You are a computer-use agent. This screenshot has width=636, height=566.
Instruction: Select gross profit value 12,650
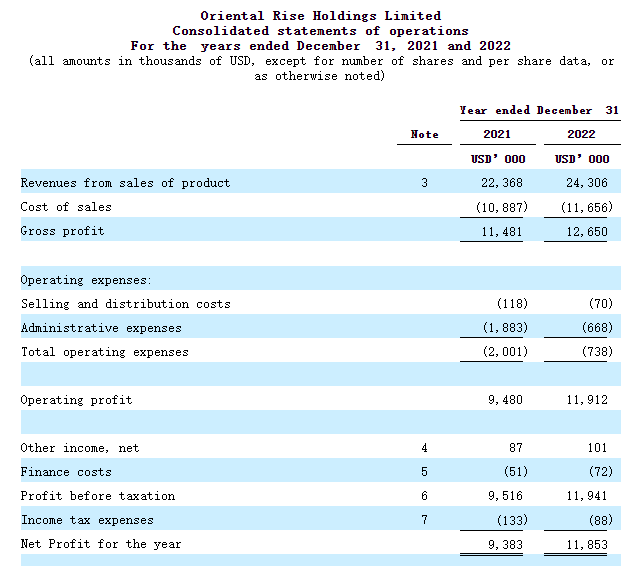click(587, 232)
